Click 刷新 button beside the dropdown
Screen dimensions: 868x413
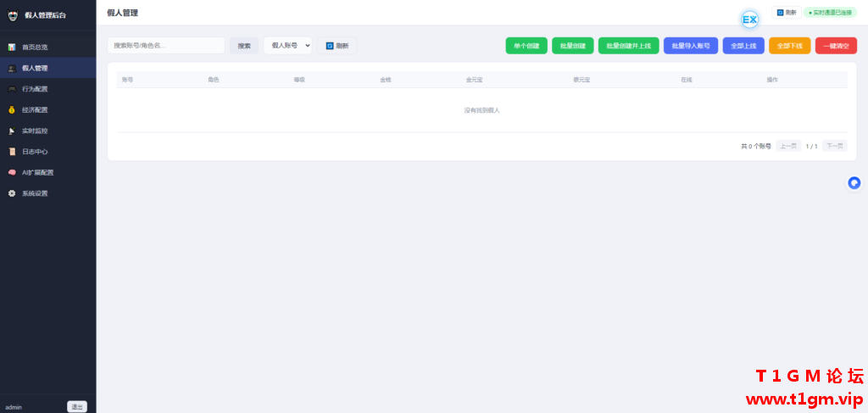tap(337, 46)
